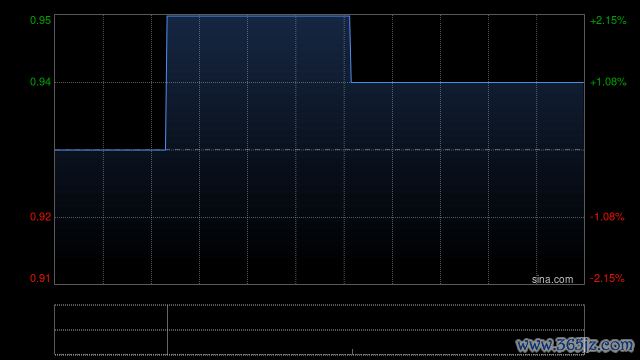
Task: Click the -1.08% percentage label
Action: click(607, 217)
